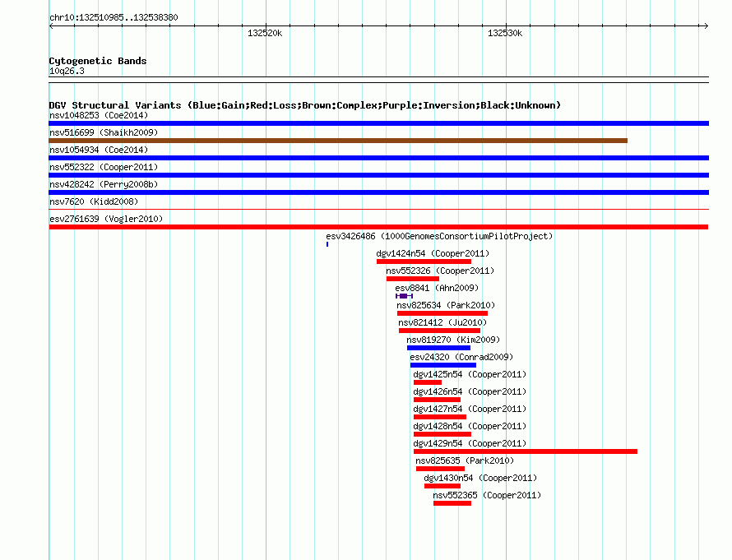The height and width of the screenshot is (560, 732).
Task: Click the nsv825635 (Park2010) label
Action: point(465,460)
